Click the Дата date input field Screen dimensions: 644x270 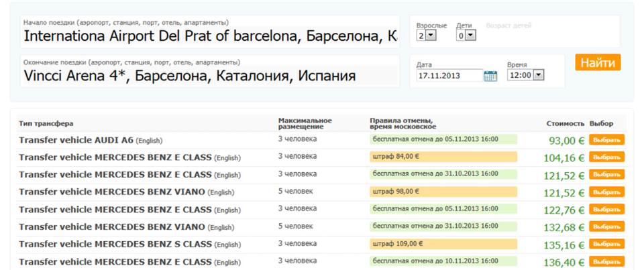[449, 76]
